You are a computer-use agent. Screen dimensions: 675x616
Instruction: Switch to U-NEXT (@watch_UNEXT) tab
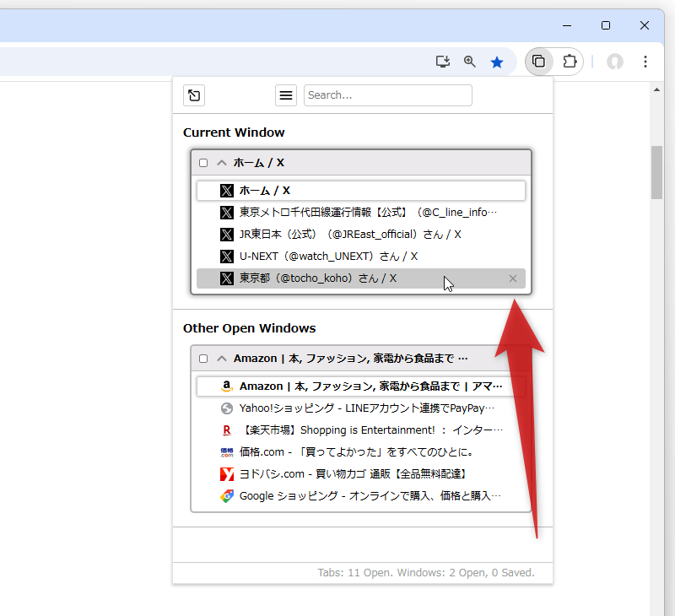click(x=361, y=257)
